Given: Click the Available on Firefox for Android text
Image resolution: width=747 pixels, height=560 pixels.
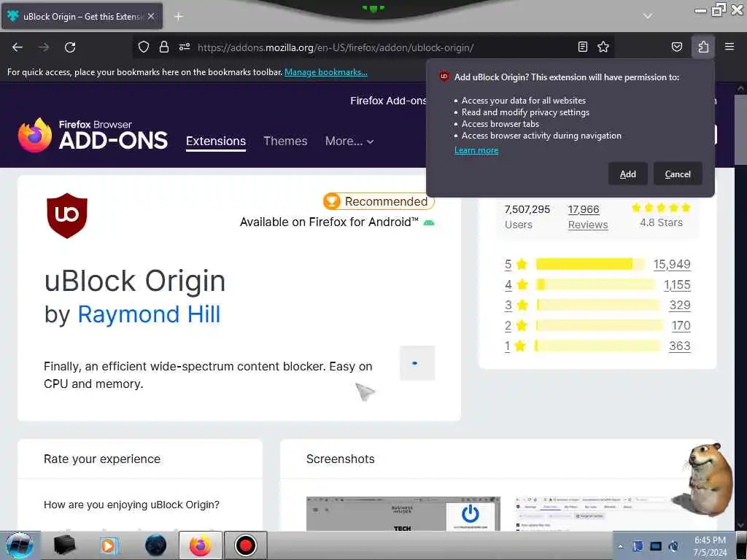Looking at the screenshot, I should [x=329, y=222].
